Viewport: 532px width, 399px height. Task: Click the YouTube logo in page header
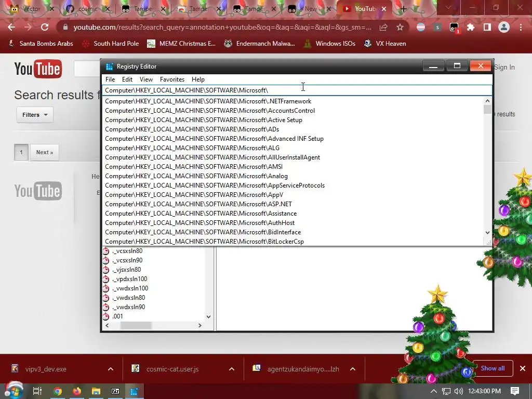38,69
